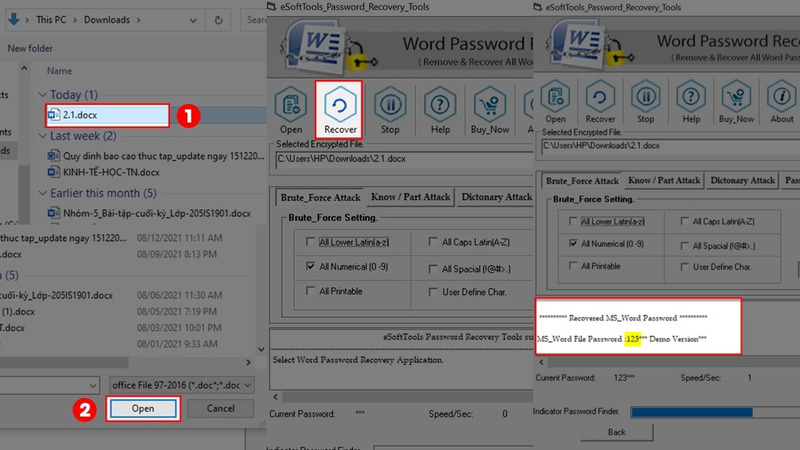Open the address bar history dropdown arrow
Viewport: 800px width, 450px height.
tap(193, 20)
